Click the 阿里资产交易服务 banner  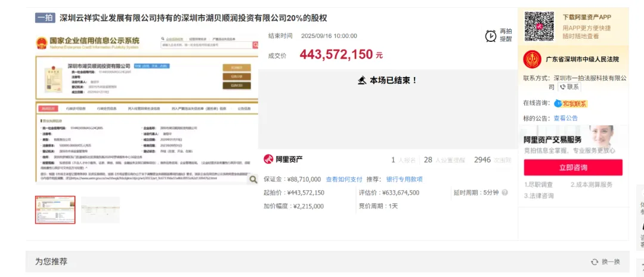tap(573, 140)
